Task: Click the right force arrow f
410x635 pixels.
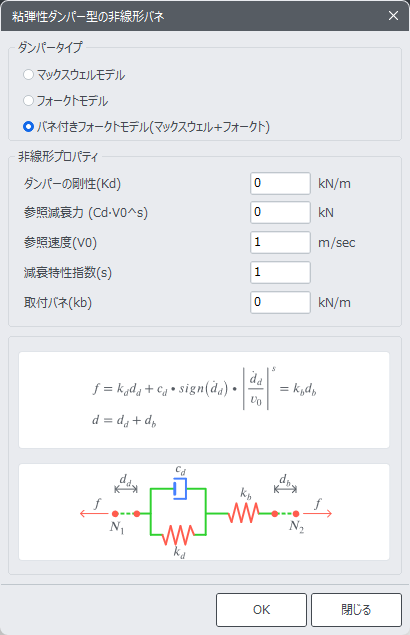Action: click(318, 514)
